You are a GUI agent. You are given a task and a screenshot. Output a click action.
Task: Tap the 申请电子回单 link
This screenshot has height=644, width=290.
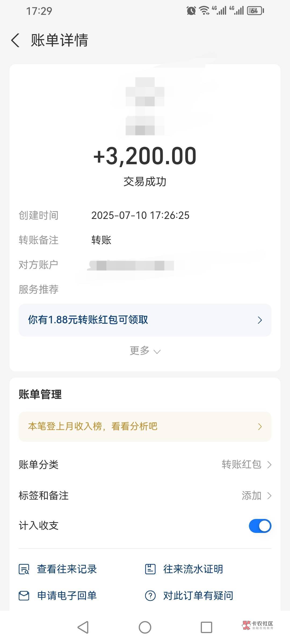[67, 596]
